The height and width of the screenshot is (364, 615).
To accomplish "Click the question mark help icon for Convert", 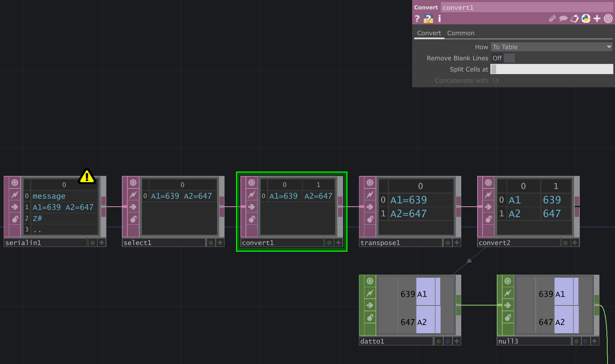I will [x=417, y=19].
